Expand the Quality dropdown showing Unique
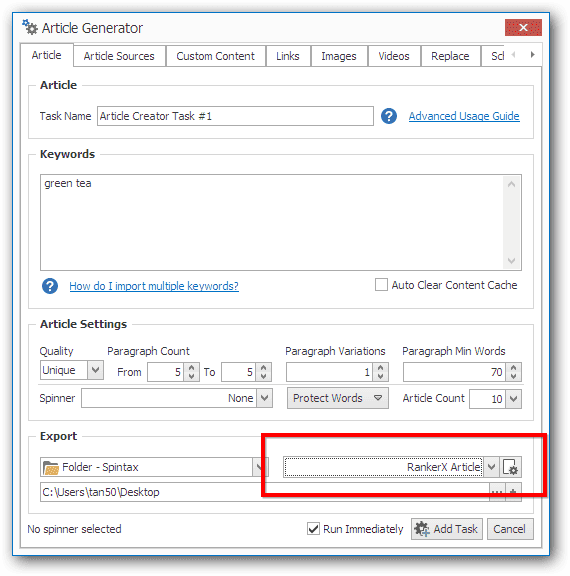 (95, 370)
